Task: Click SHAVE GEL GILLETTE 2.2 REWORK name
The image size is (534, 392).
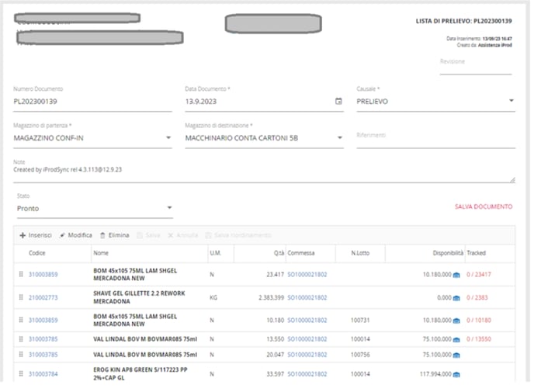Action: tap(139, 297)
